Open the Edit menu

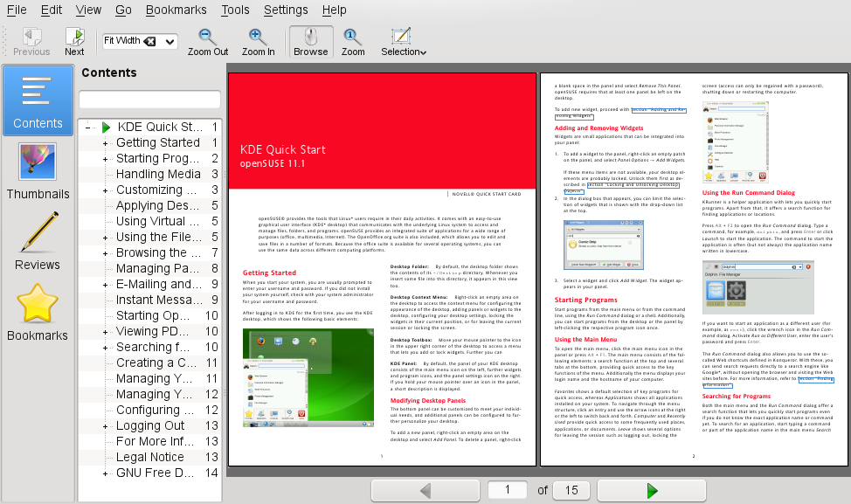pyautogui.click(x=51, y=10)
